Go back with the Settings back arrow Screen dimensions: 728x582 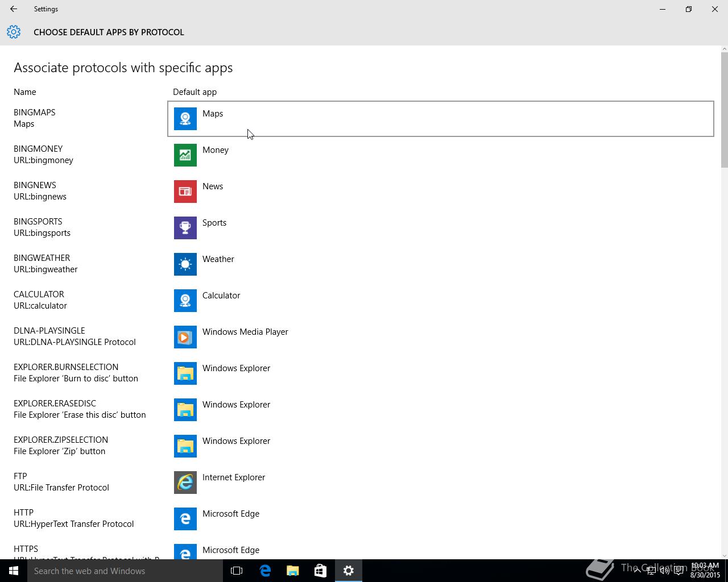point(14,9)
